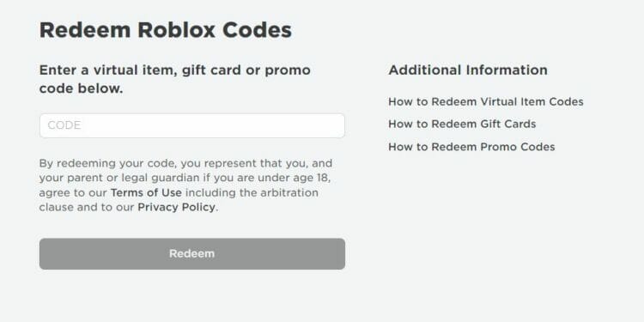644x322 pixels.
Task: Click the word 'Roblox' in the title
Action: tap(176, 30)
